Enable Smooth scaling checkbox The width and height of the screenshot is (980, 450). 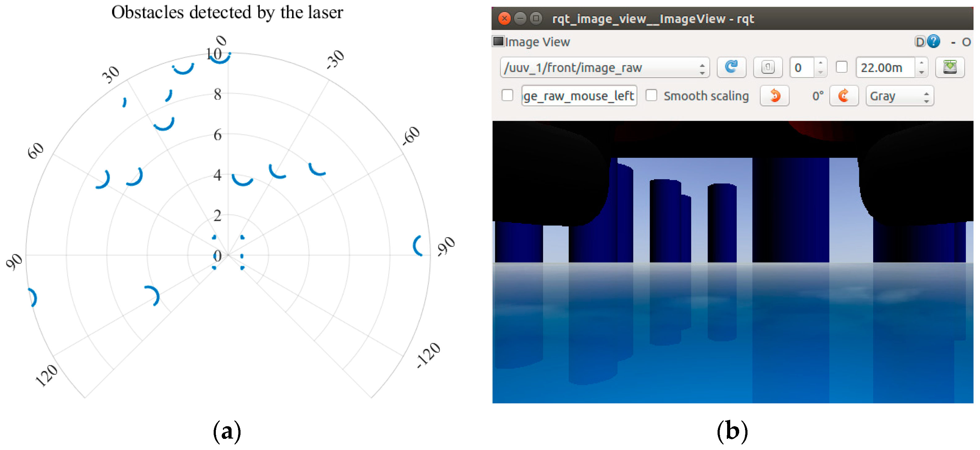tap(651, 95)
